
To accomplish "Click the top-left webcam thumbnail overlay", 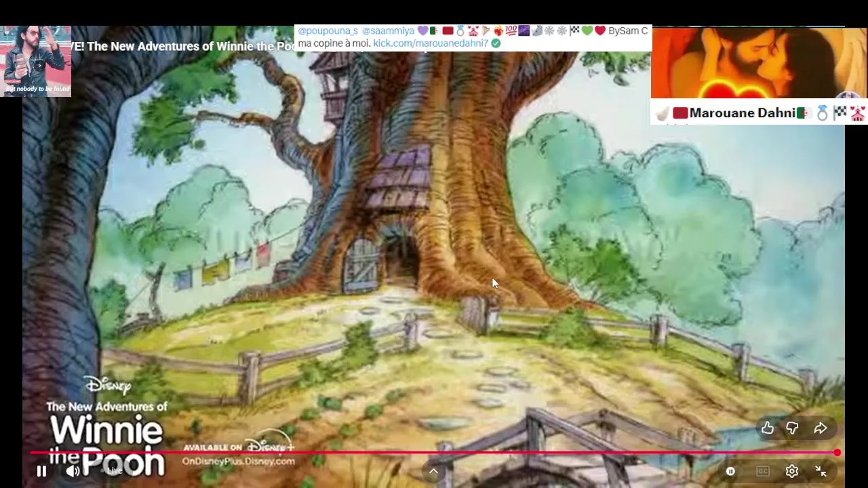I will [36, 61].
